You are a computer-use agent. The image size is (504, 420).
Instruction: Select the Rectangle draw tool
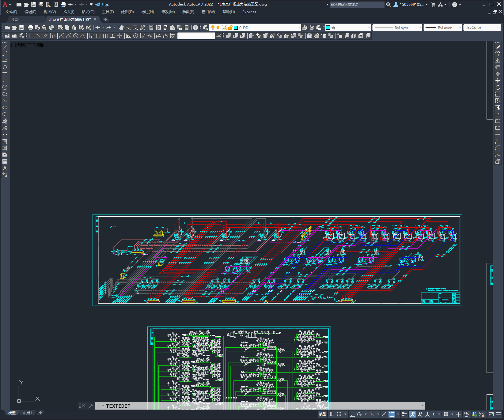click(x=5, y=74)
